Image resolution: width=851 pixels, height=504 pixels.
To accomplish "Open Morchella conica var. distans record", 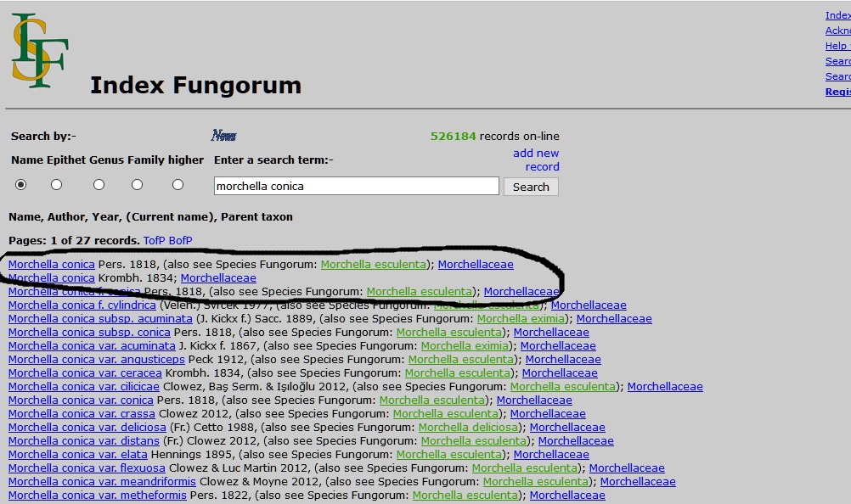I will pos(84,440).
